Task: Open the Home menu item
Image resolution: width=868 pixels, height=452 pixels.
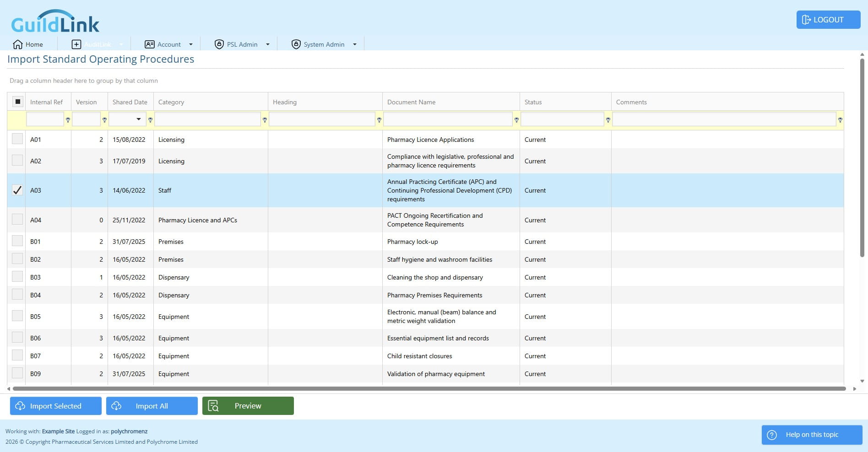Action: tap(28, 44)
